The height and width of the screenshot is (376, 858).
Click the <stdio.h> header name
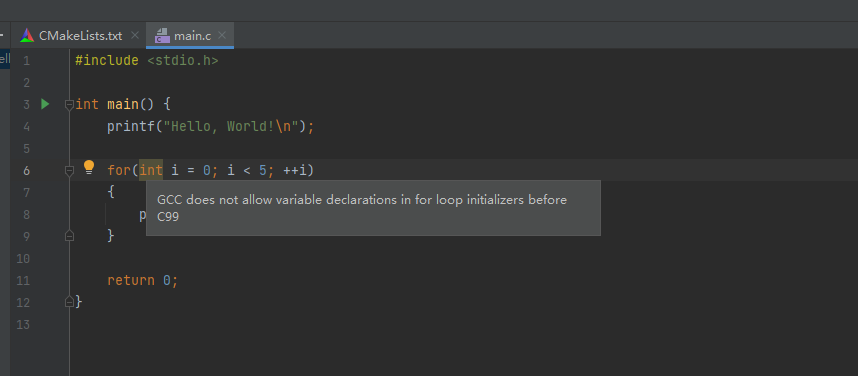[x=183, y=60]
